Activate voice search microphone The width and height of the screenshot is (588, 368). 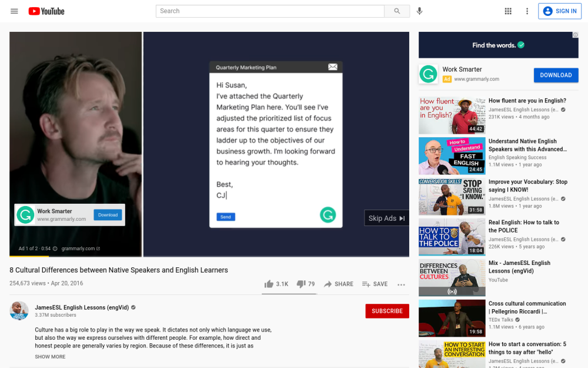[419, 11]
